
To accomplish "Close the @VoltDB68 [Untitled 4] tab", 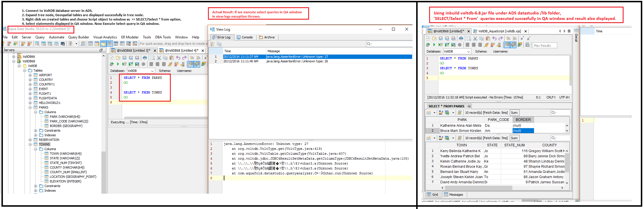I will pyautogui.click(x=203, y=51).
